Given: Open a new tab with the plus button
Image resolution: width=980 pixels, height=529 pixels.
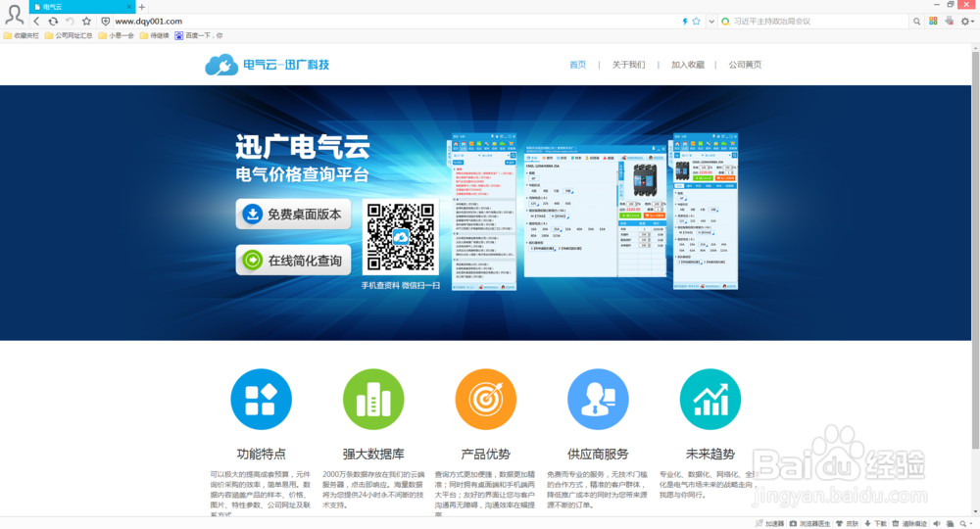Looking at the screenshot, I should click(142, 7).
